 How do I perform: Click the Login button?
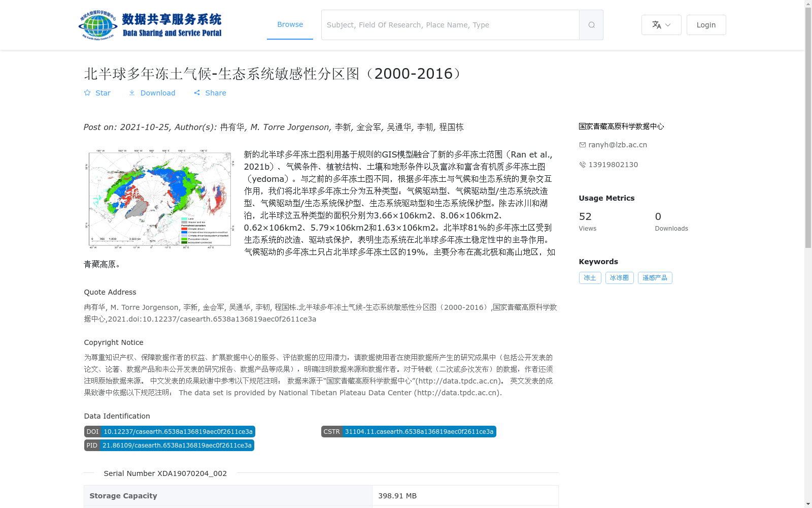(706, 25)
